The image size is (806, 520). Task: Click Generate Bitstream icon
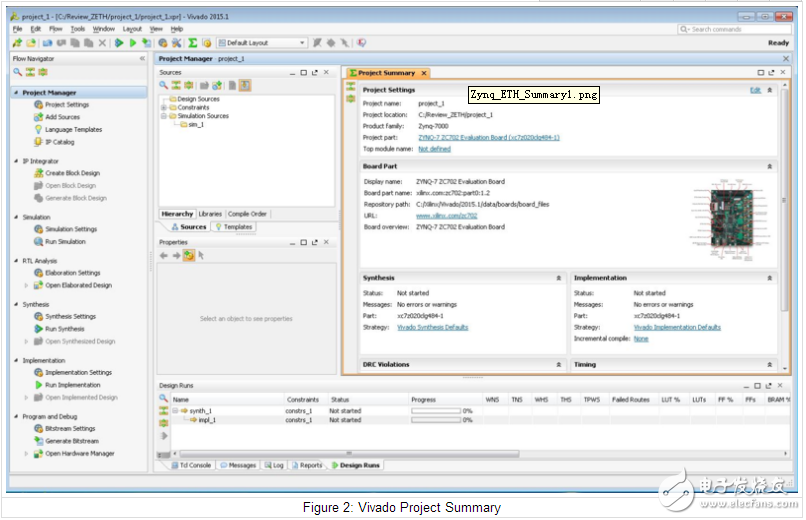(38, 441)
